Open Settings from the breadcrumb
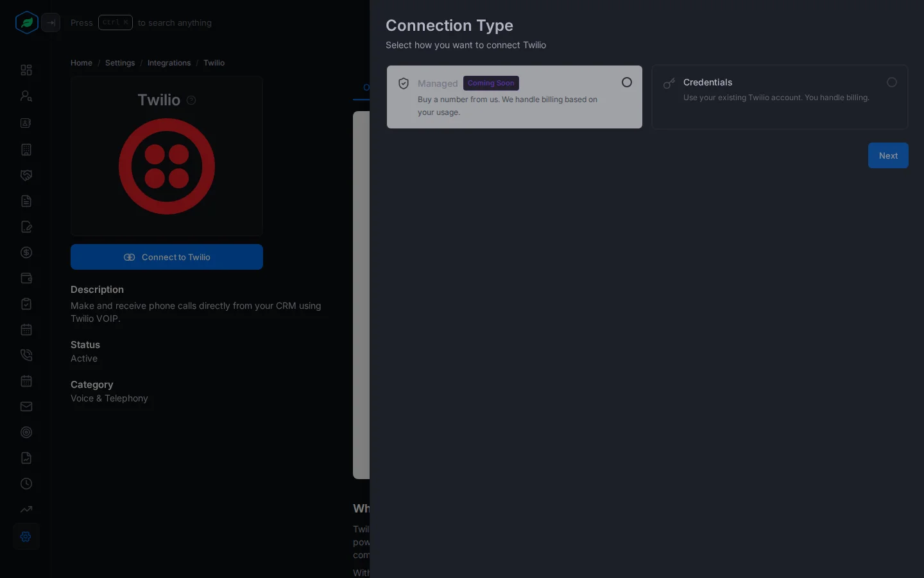The image size is (924, 578). (120, 63)
